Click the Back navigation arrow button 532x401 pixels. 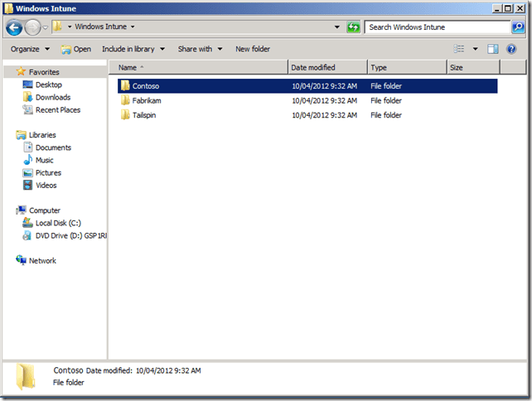coord(14,27)
